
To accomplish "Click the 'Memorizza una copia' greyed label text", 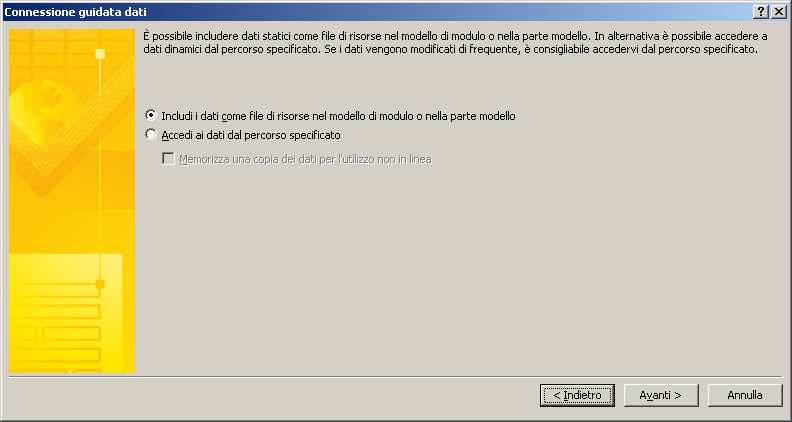I will 306,160.
